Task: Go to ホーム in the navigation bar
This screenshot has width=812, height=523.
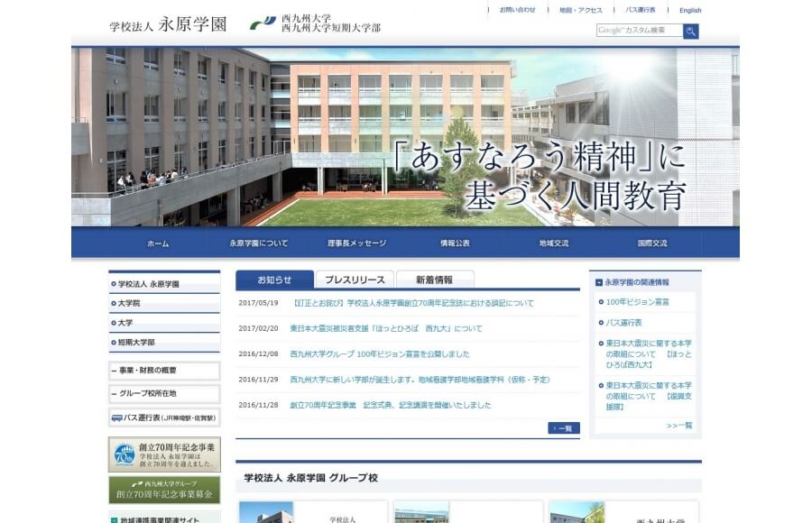Action: click(158, 243)
